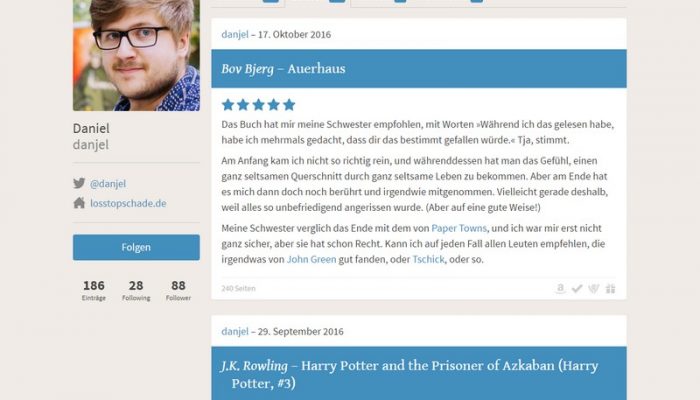Open the @danjel Twitter link
700x400 pixels.
tap(108, 183)
